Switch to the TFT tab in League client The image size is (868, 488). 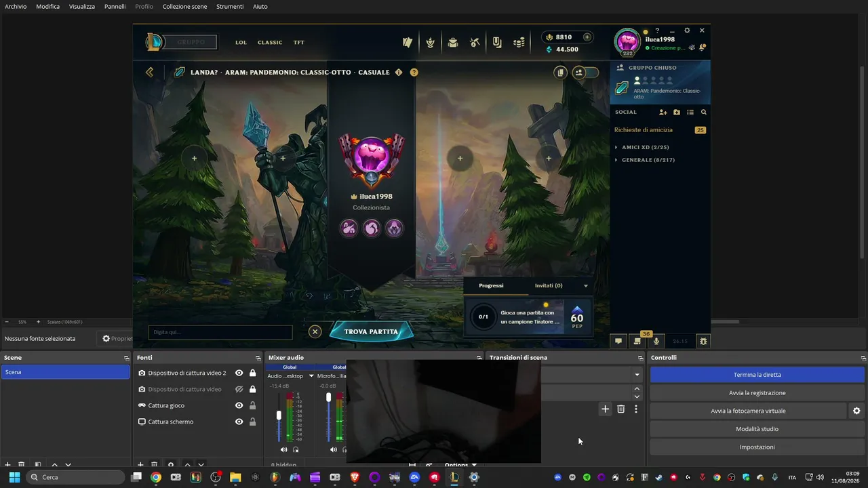coord(298,42)
